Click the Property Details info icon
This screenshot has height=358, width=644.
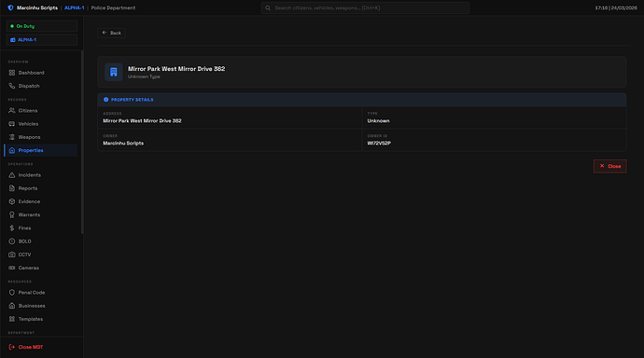106,100
